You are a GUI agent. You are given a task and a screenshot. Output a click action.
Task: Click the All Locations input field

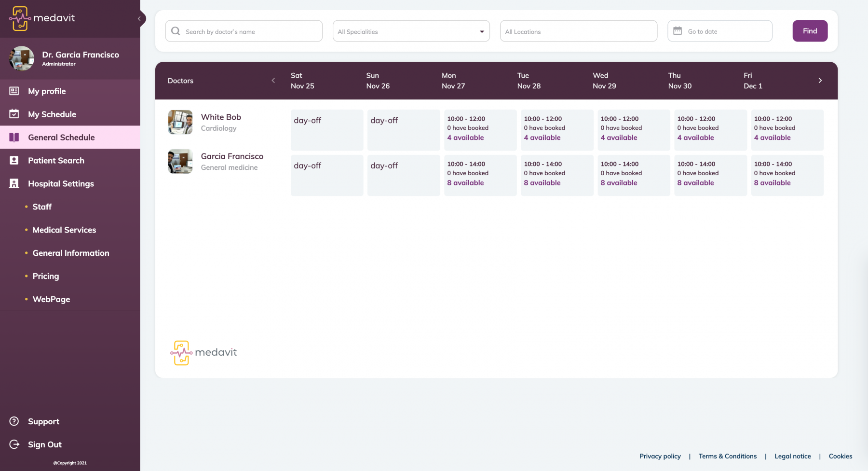pos(578,31)
